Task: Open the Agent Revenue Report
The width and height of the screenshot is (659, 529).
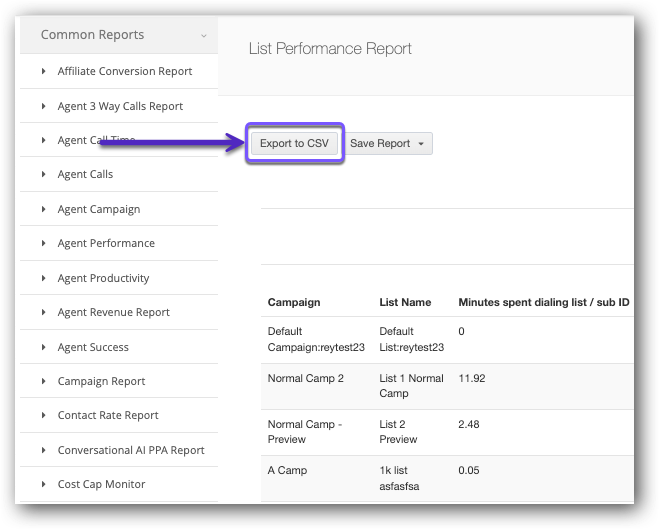Action: pyautogui.click(x=113, y=312)
